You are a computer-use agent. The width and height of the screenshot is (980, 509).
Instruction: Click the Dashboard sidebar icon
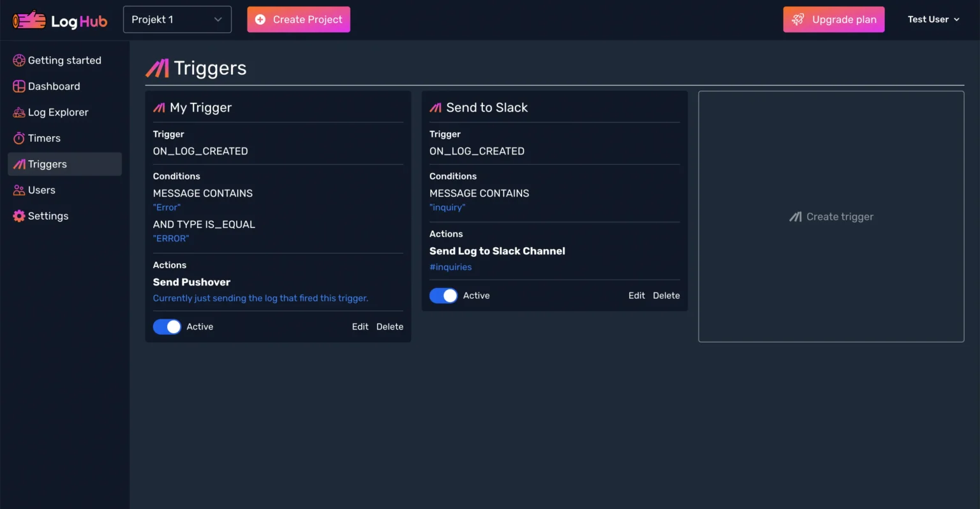point(19,86)
